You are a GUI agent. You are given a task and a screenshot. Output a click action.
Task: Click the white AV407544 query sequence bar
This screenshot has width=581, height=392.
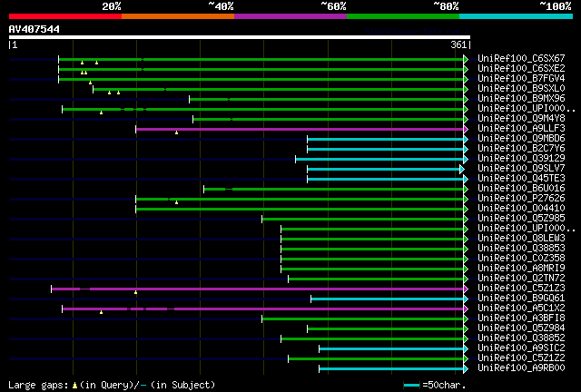pyautogui.click(x=240, y=37)
